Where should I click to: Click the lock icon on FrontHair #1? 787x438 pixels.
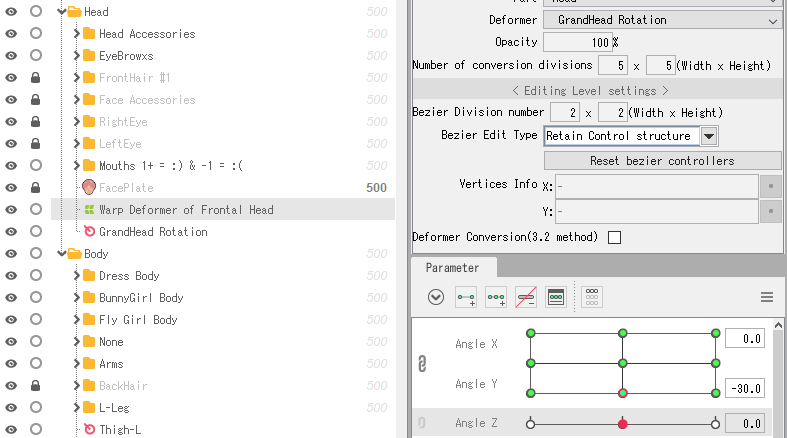coord(36,78)
